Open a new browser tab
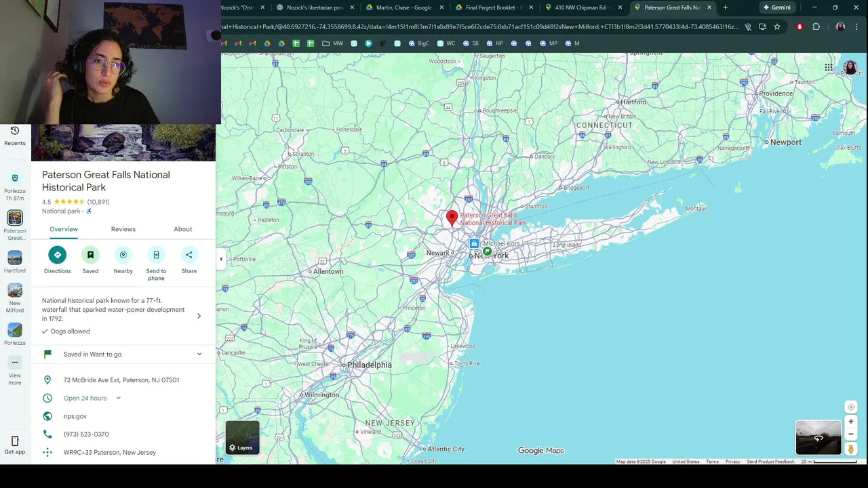The width and height of the screenshot is (868, 488). [726, 7]
